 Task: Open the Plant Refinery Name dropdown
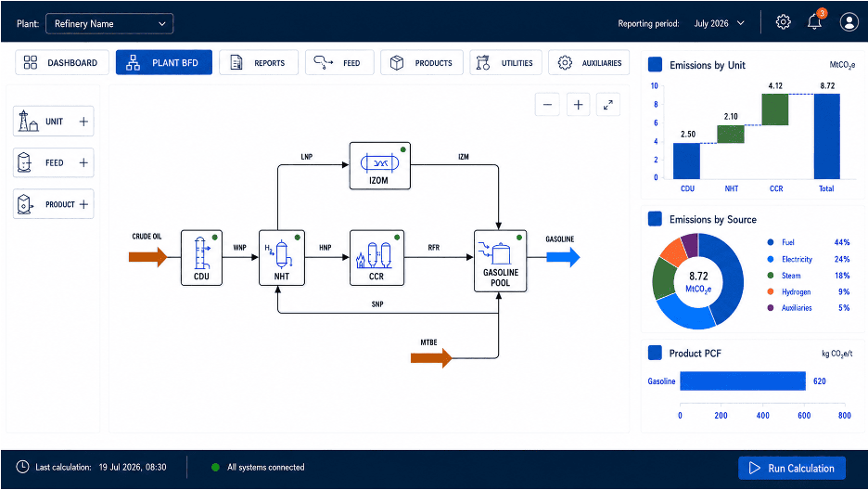tap(109, 24)
